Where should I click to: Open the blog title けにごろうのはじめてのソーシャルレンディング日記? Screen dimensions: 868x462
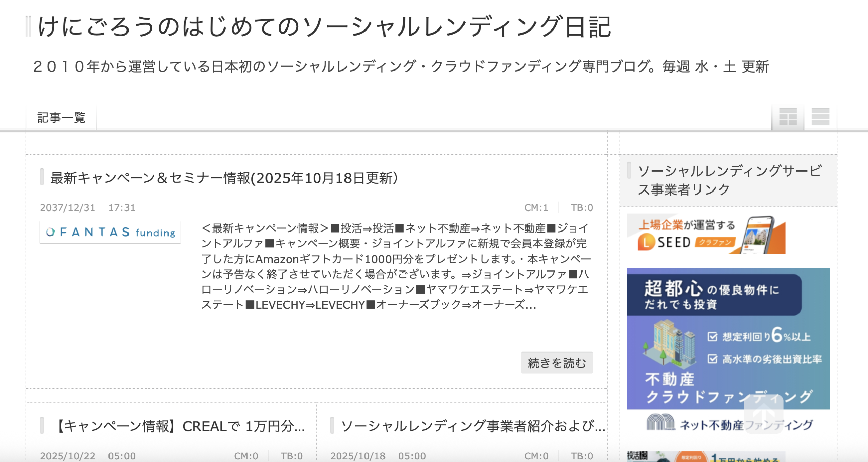[324, 27]
